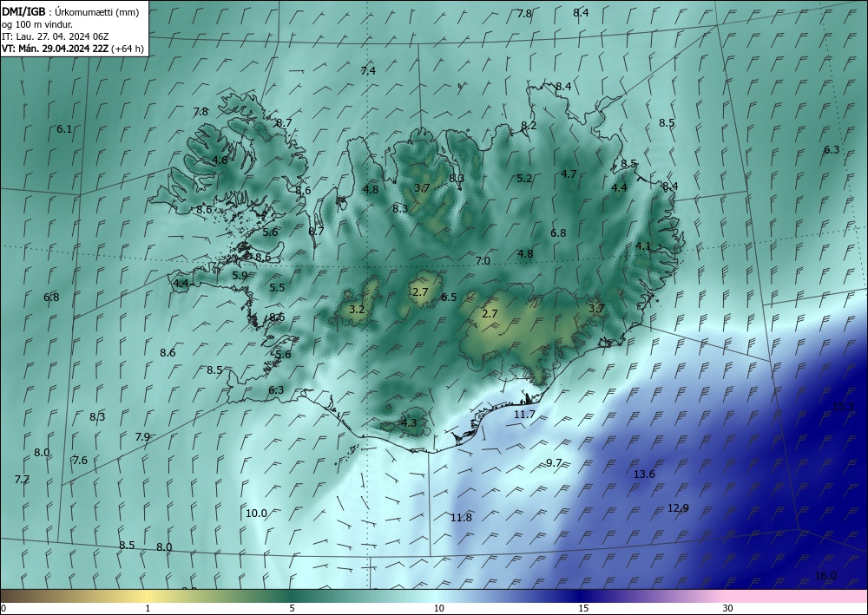Click the 5.5 value on the map
Image resolution: width=868 pixels, height=615 pixels.
[278, 288]
